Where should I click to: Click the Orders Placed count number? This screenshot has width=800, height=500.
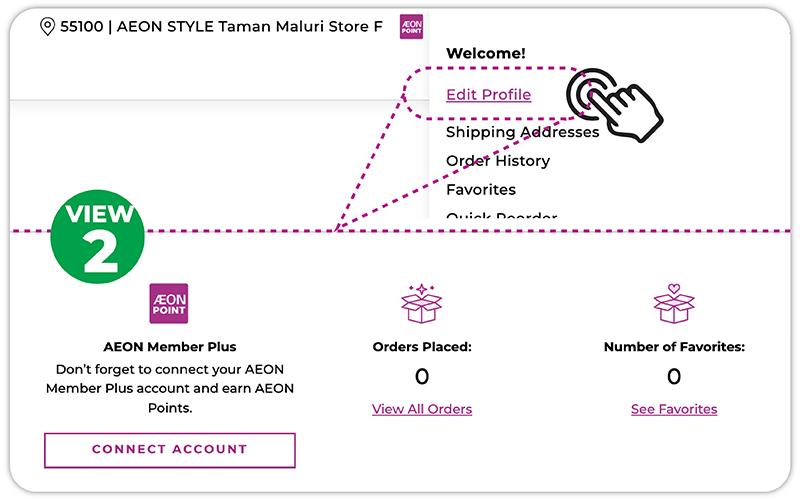coord(422,376)
